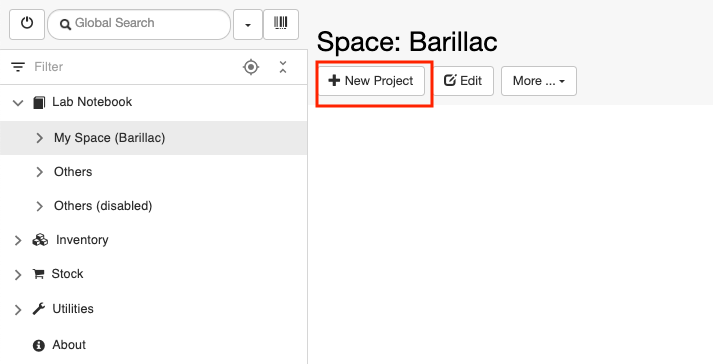Click the Utilities wrench icon

(39, 309)
